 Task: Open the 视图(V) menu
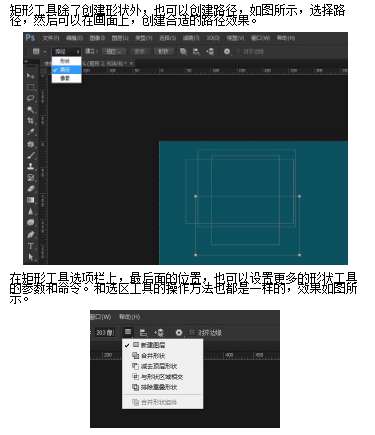(235, 38)
